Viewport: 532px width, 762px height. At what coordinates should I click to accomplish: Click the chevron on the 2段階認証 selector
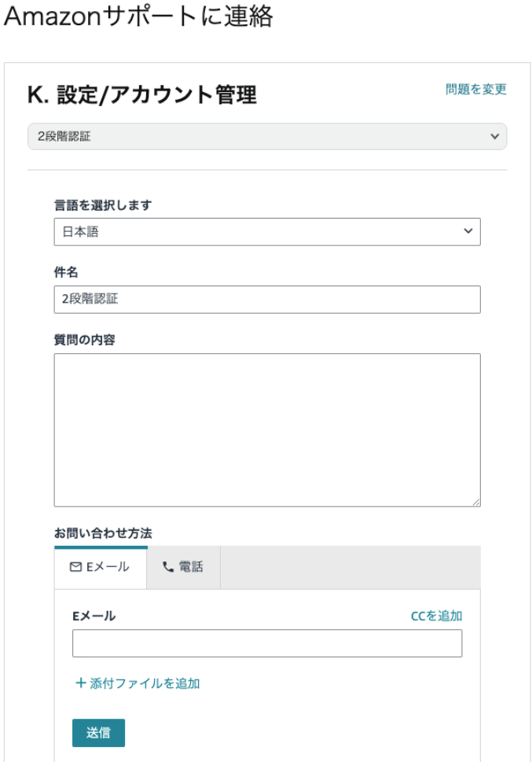click(495, 137)
